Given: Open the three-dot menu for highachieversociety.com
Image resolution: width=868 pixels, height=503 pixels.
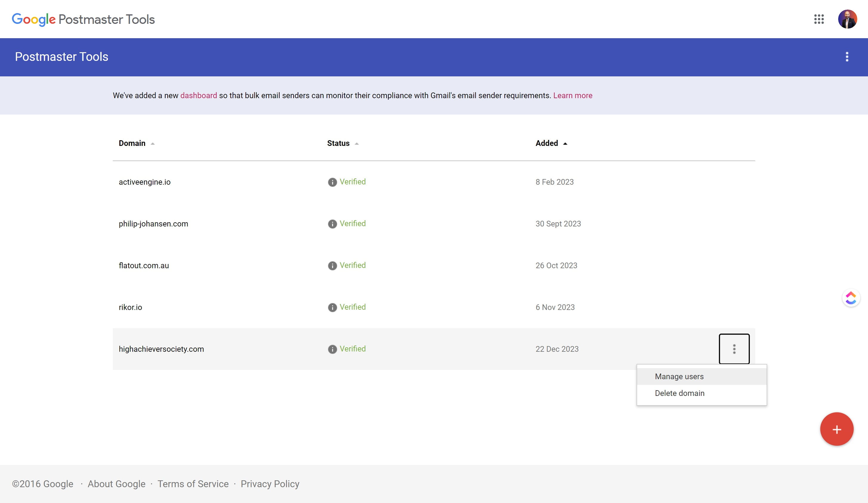Looking at the screenshot, I should coord(734,349).
